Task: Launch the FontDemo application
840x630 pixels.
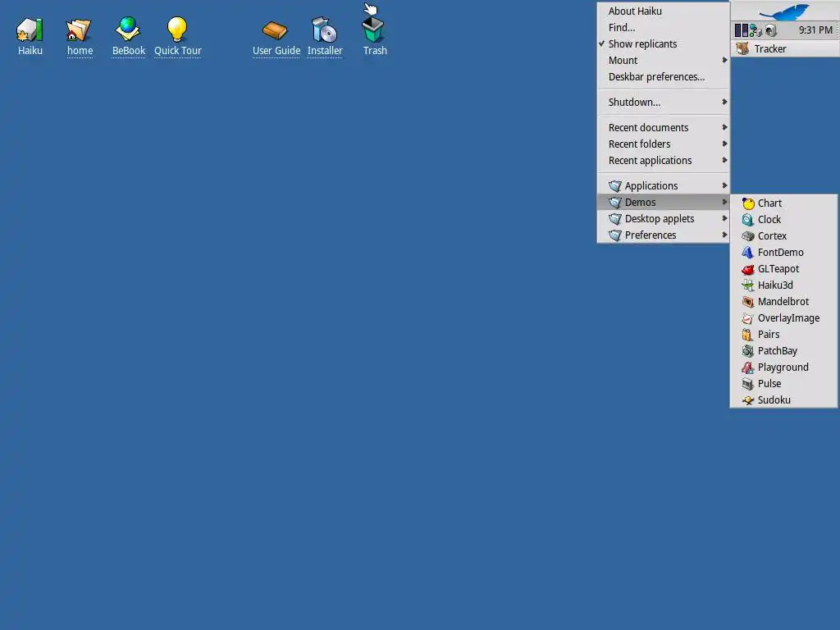Action: [783, 253]
